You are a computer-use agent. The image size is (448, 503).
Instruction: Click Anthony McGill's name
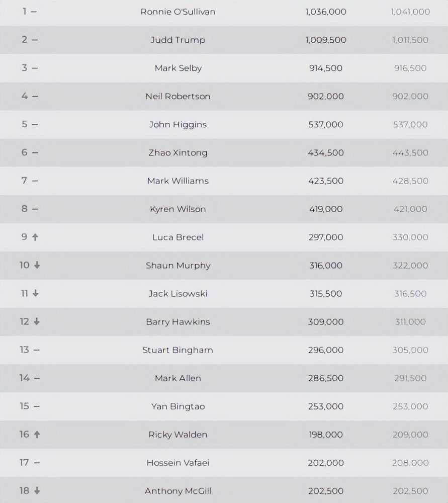click(178, 491)
